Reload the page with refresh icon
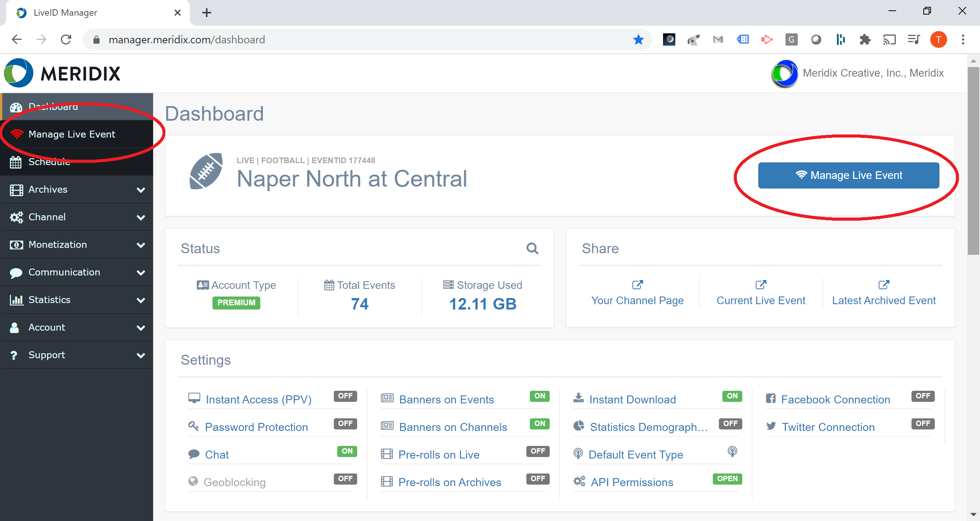This screenshot has width=980, height=521. tap(66, 39)
